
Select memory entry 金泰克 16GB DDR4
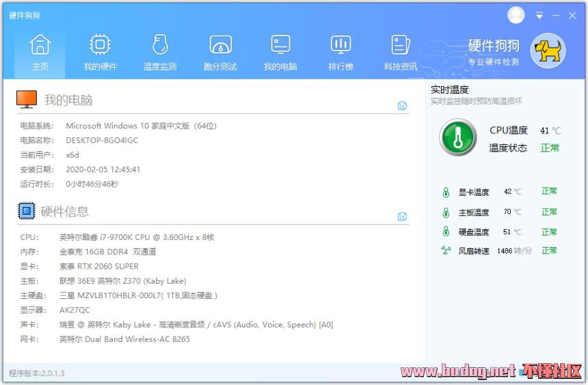pos(107,252)
